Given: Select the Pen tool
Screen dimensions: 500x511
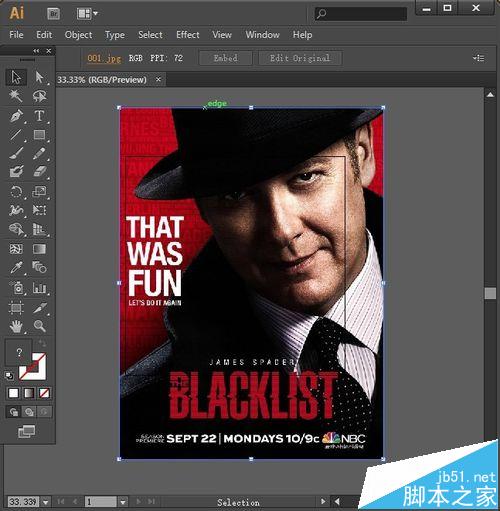Looking at the screenshot, I should click(16, 116).
